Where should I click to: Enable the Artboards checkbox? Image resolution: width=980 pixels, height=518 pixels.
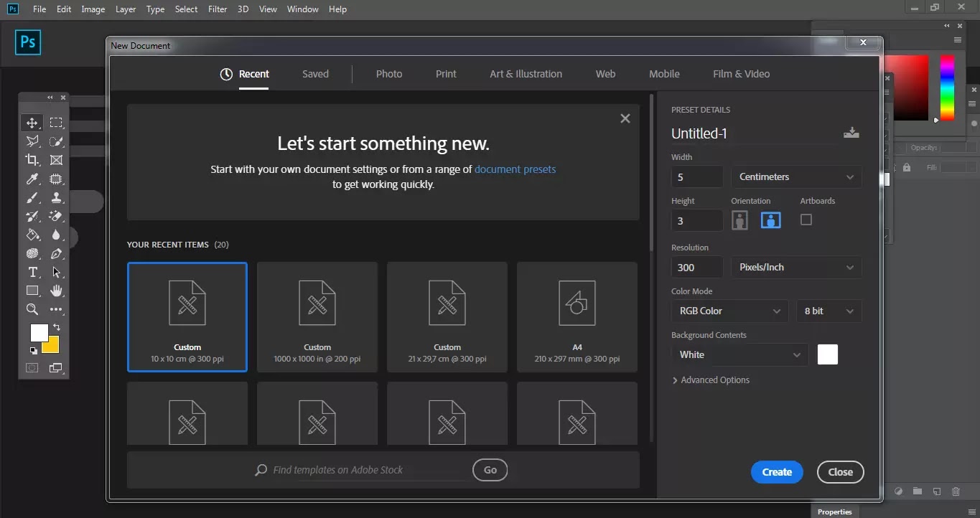coord(806,220)
